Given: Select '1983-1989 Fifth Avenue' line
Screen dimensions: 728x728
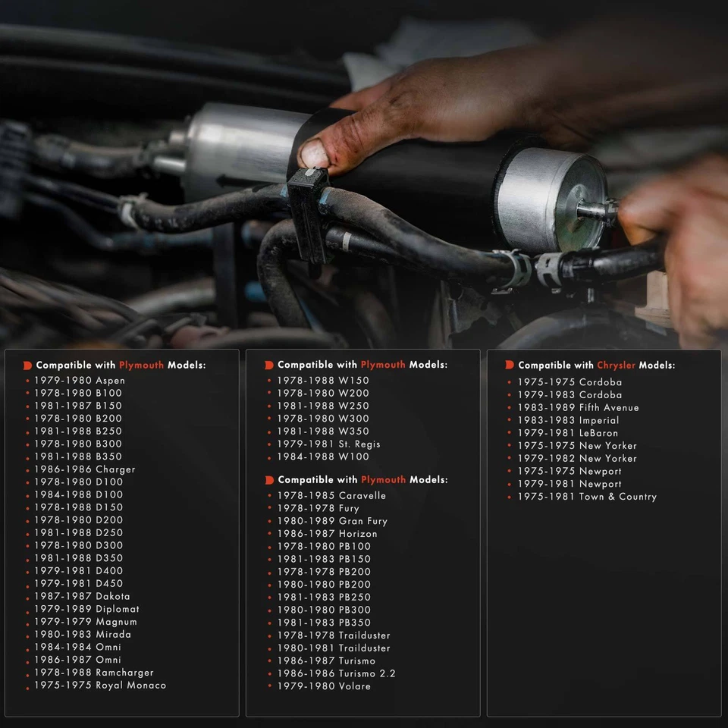Looking at the screenshot, I should click(579, 407).
